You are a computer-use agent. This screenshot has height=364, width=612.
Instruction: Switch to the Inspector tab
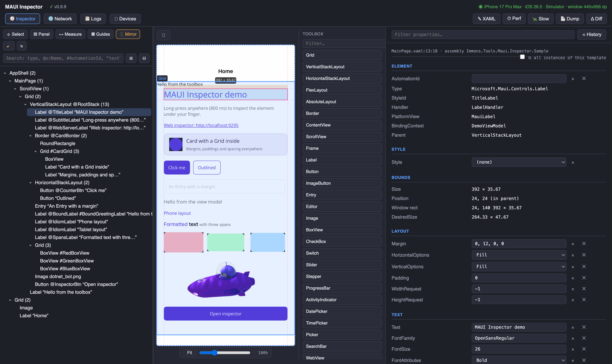pyautogui.click(x=23, y=19)
